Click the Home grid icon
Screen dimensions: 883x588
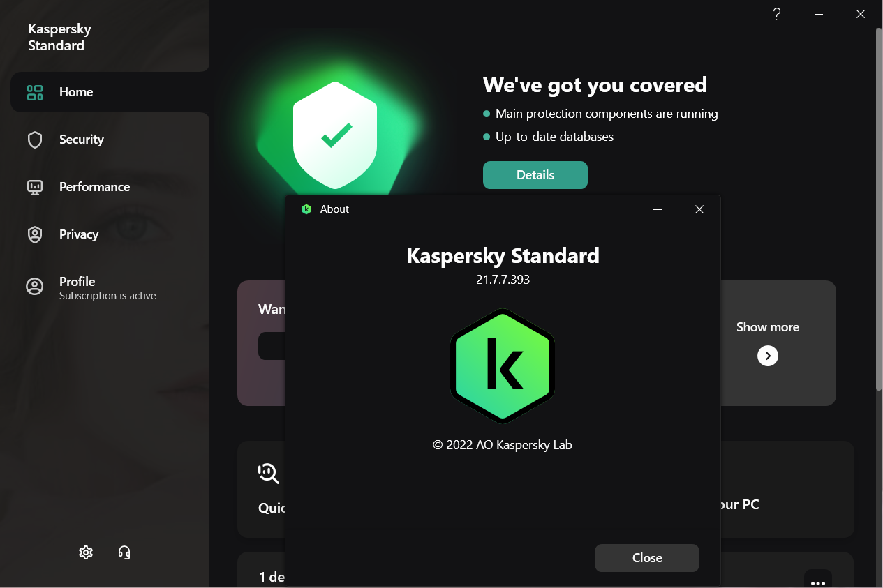[35, 92]
